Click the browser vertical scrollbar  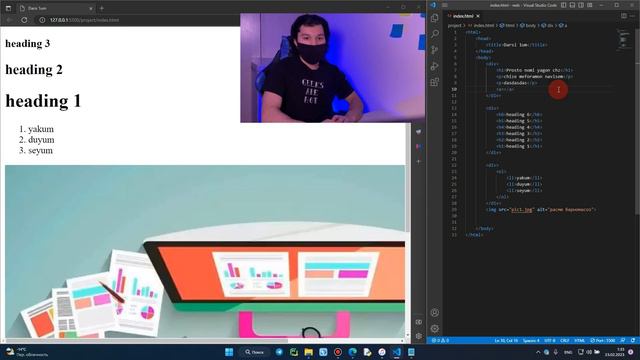[x=407, y=178]
